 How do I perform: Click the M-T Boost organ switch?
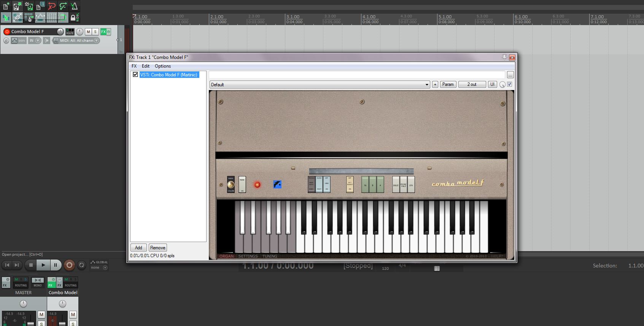pyautogui.click(x=350, y=184)
